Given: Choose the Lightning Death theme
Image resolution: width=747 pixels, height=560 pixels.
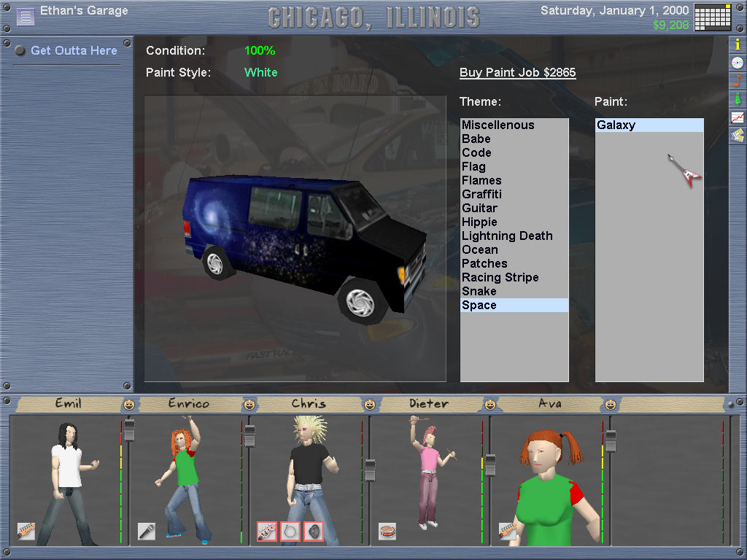Looking at the screenshot, I should coord(507,236).
